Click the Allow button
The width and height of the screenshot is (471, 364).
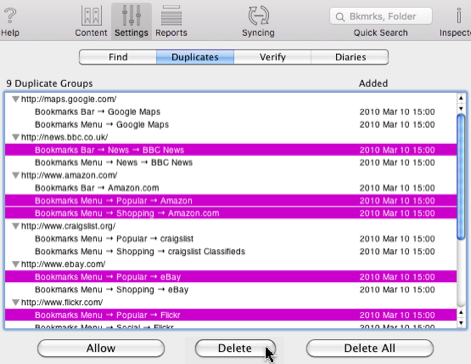pos(101,348)
